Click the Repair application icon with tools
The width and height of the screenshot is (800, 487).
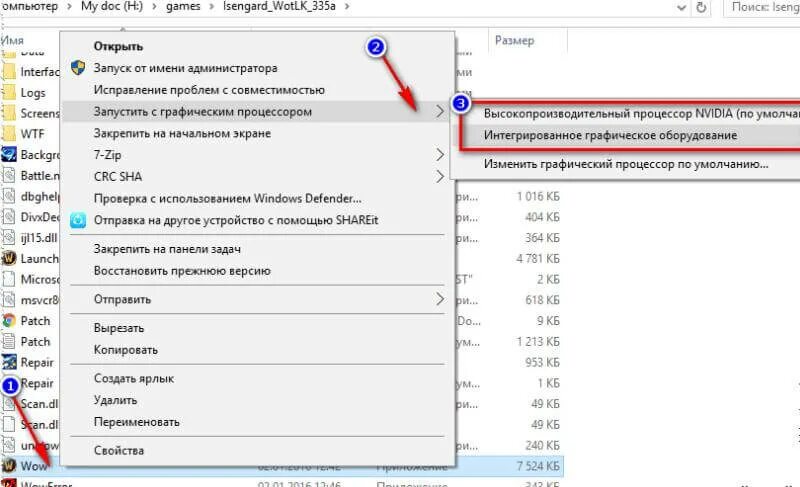(x=9, y=363)
